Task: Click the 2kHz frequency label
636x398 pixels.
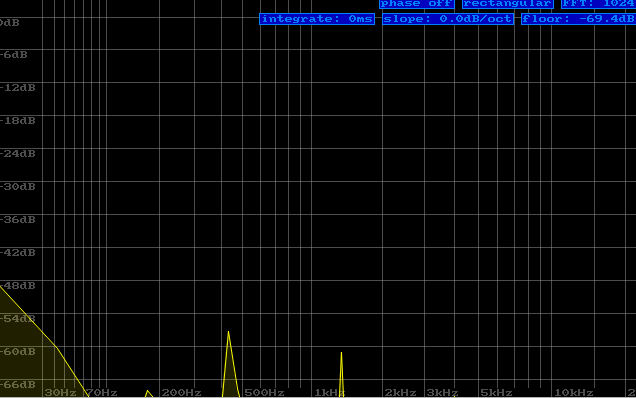Action: pos(400,393)
